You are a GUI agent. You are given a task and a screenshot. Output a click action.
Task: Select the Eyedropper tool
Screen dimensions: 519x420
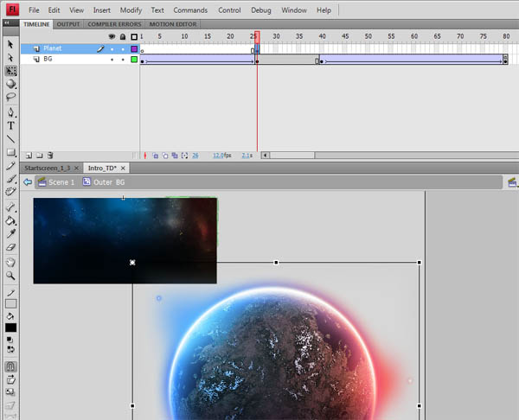click(10, 233)
